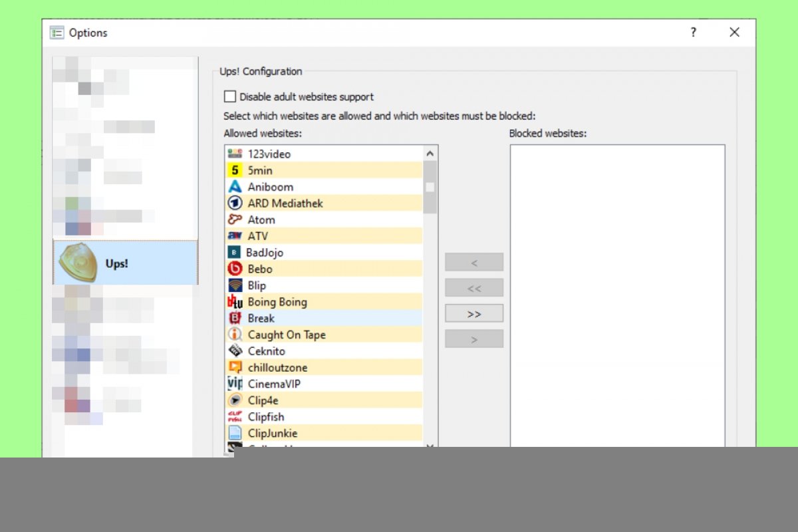Select CinemaVIP in the allowed list
Screen dimensions: 798x532
[x=324, y=384]
